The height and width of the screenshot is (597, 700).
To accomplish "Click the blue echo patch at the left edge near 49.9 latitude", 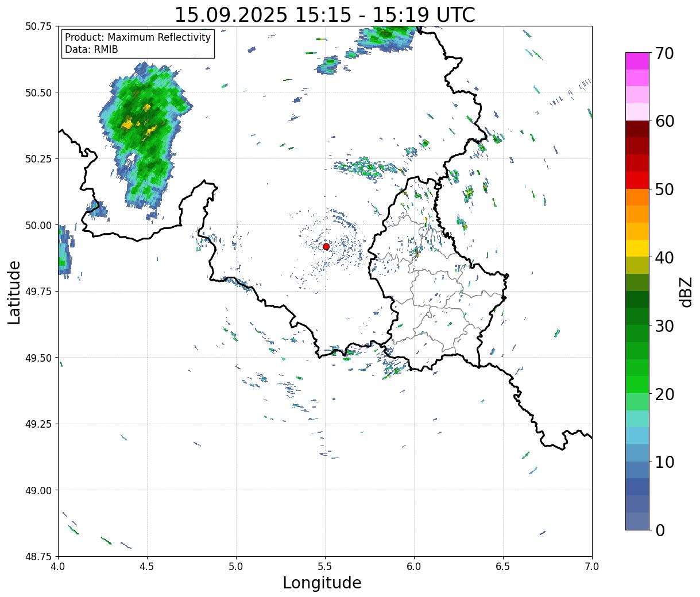I will point(65,253).
